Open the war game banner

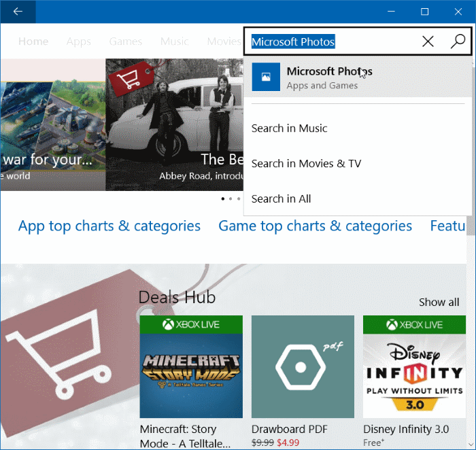(x=53, y=124)
